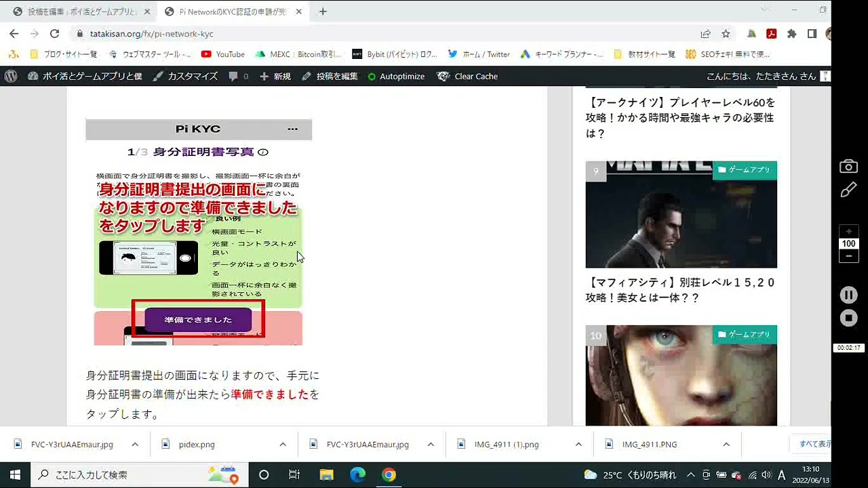The image size is (868, 488).
Task: Open the Adobe Acrobat extension icon
Action: tap(771, 33)
